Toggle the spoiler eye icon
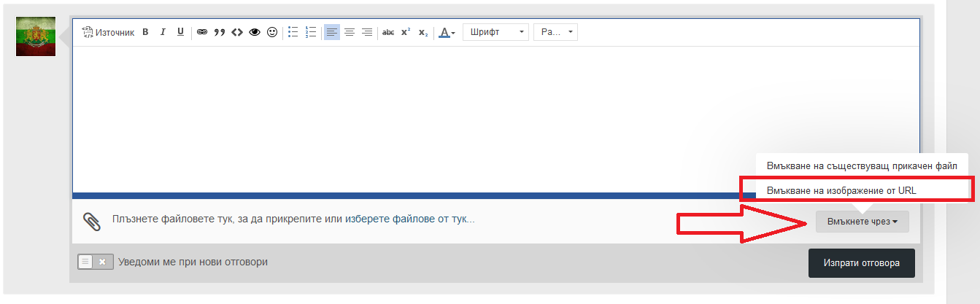 coord(255,32)
